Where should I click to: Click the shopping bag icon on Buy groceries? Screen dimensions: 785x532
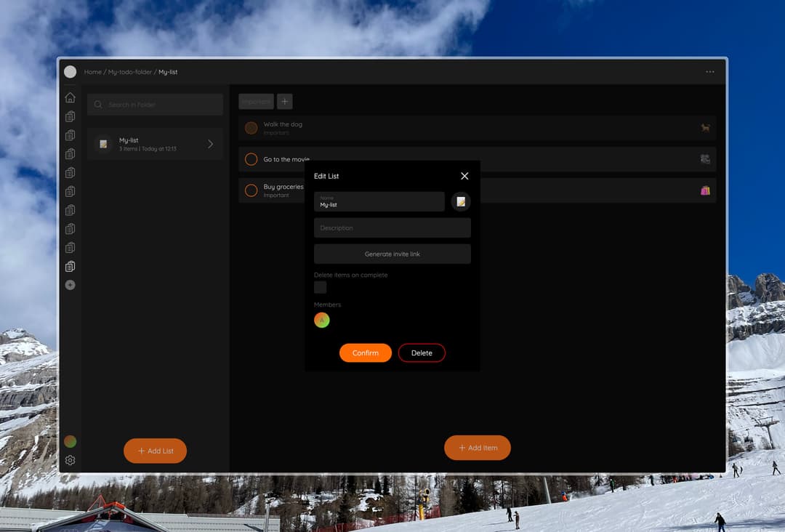(x=704, y=190)
